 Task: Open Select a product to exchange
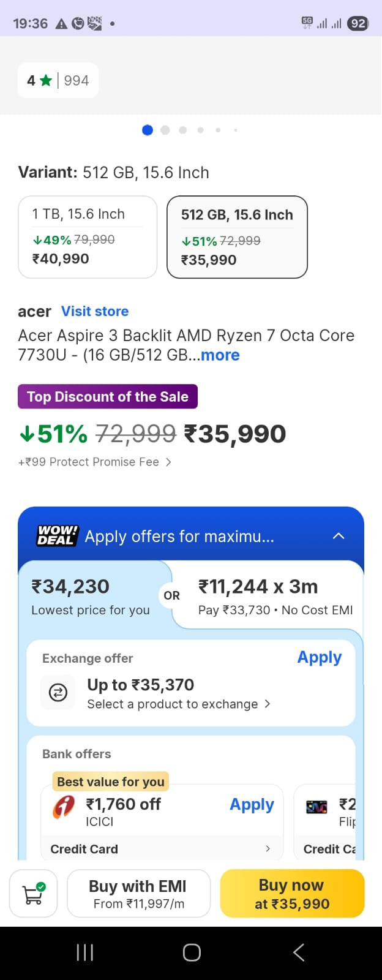[x=178, y=704]
